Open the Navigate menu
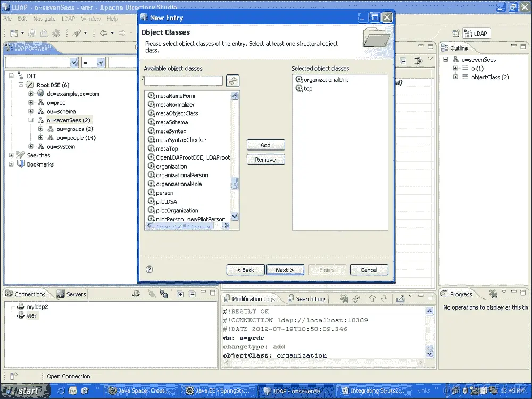 [x=45, y=19]
